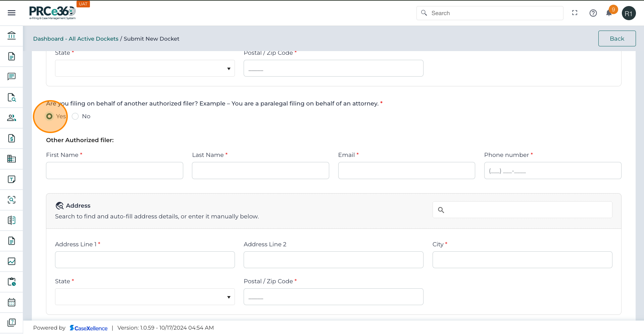Open the people/users sidebar icon
644x334 pixels.
[x=11, y=118]
